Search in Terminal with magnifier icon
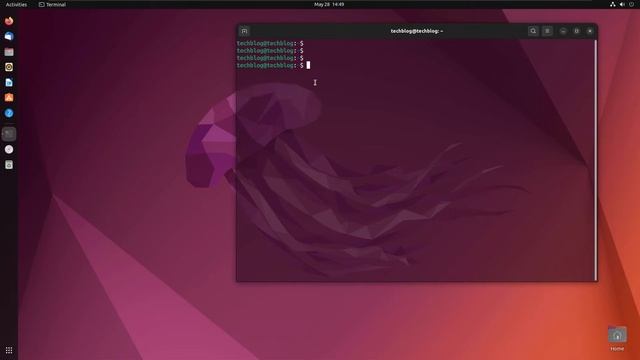The width and height of the screenshot is (640, 360). tap(533, 31)
